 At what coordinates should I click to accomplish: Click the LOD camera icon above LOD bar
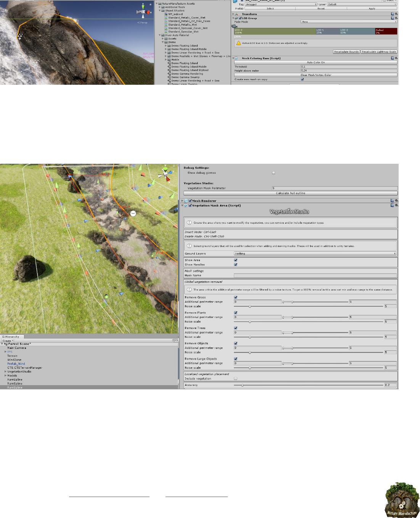tap(234, 26)
